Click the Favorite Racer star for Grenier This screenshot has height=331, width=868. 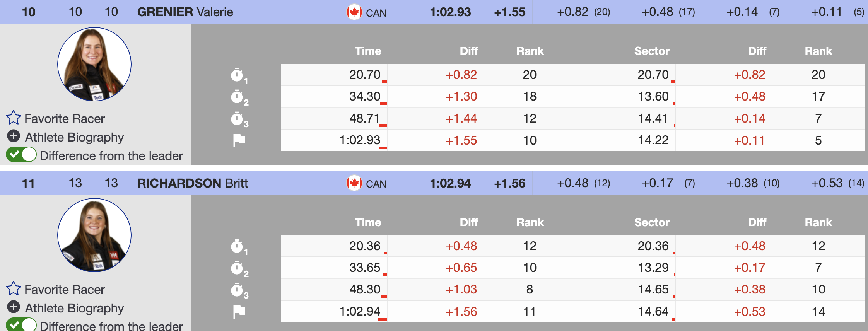[x=14, y=118]
